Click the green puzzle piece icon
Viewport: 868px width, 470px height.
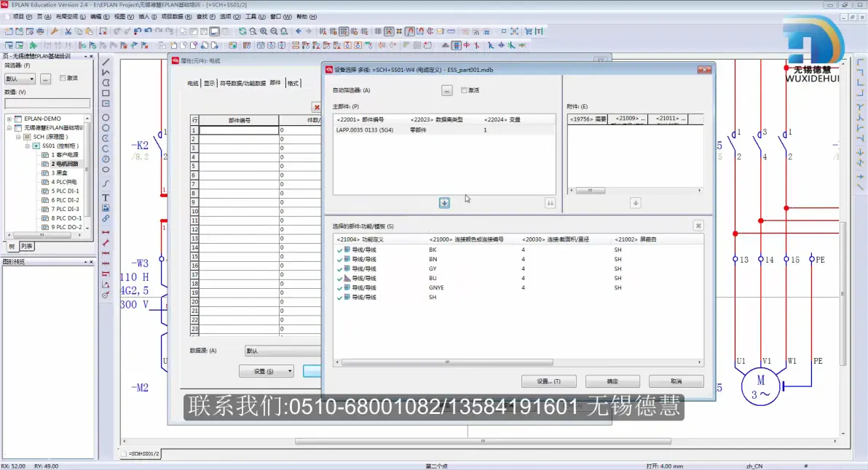33,45
